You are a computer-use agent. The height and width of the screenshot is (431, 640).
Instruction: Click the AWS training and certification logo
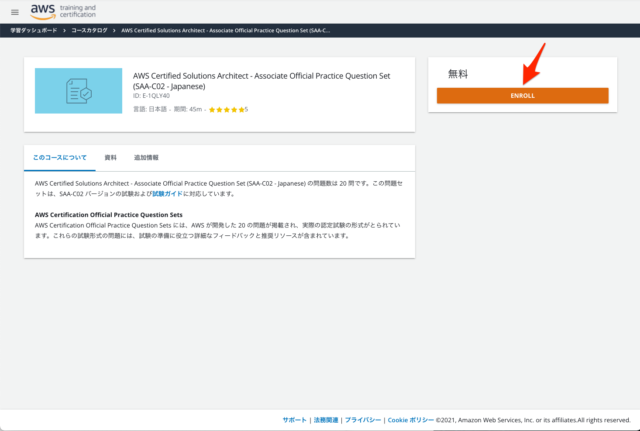point(63,11)
